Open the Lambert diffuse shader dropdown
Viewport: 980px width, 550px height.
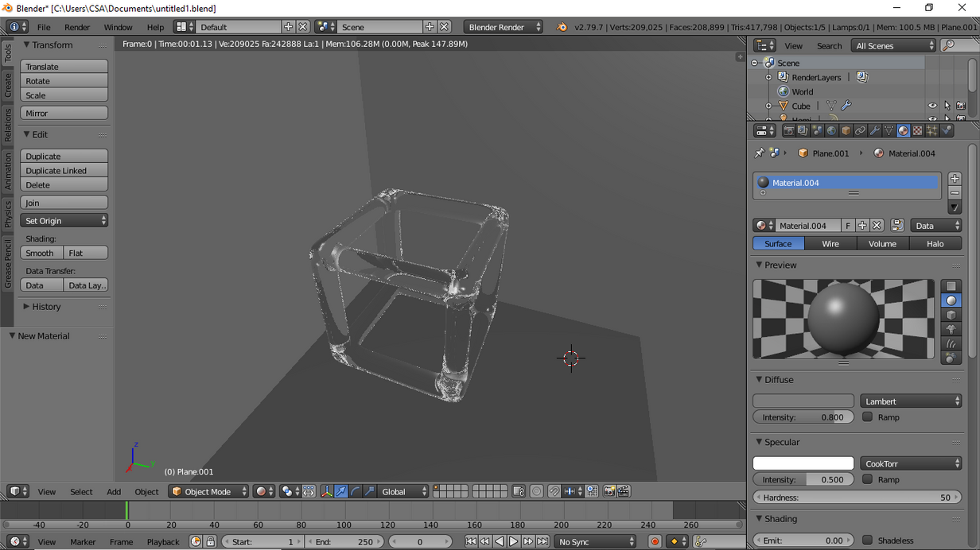pyautogui.click(x=911, y=401)
